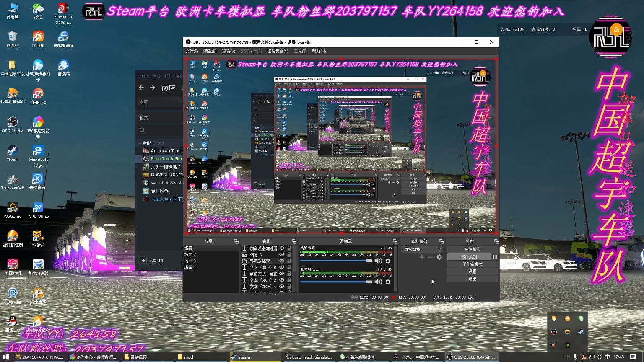
Task: Open transition properties gear icon
Action: coord(439,257)
